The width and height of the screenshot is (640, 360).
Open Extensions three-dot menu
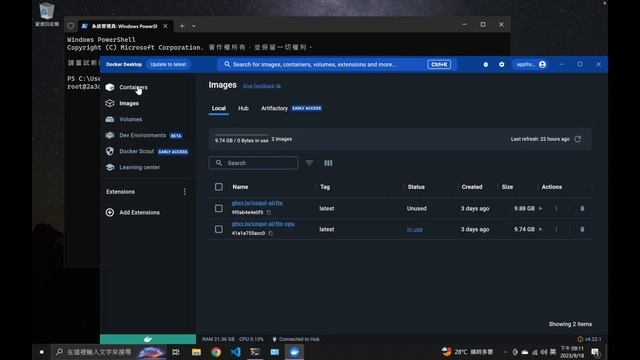tap(184, 191)
